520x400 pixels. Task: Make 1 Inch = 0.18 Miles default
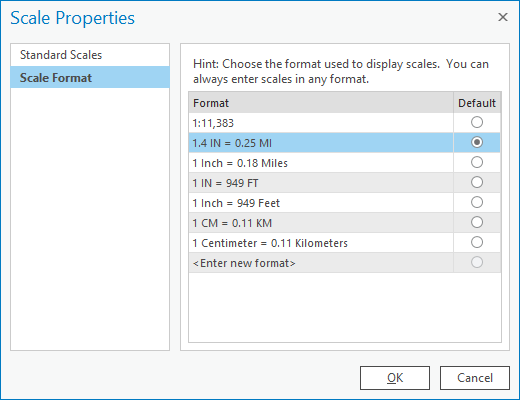pyautogui.click(x=477, y=162)
